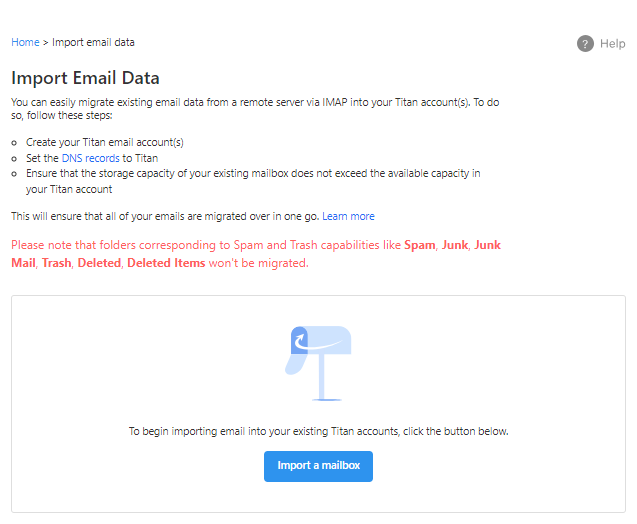Click the 'Create your Titan email account(s)' step
Image resolution: width=637 pixels, height=524 pixels.
(x=105, y=143)
